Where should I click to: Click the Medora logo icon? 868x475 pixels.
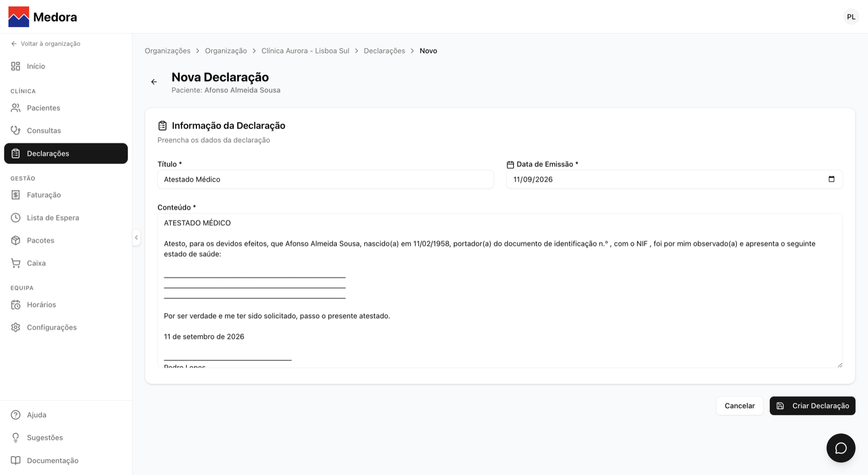[19, 17]
